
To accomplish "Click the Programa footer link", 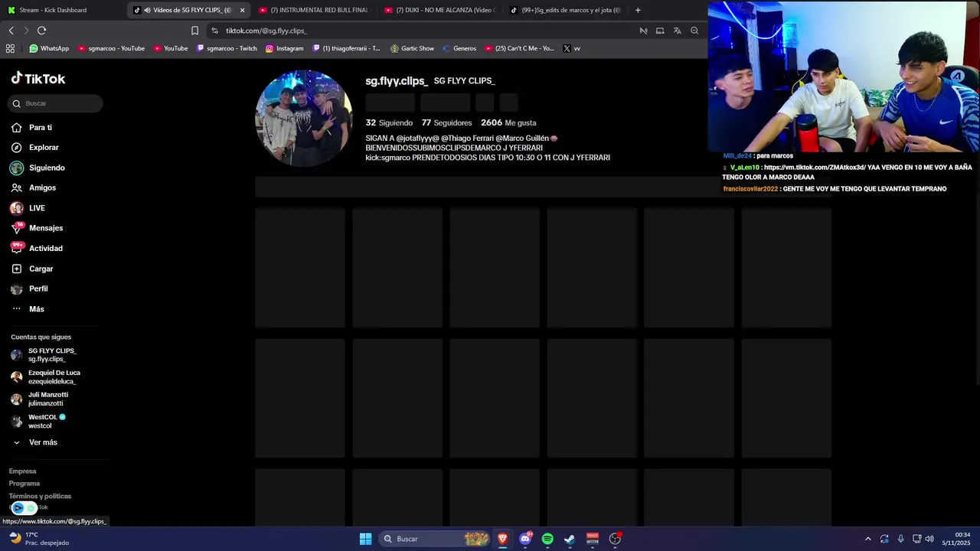I will pos(24,484).
